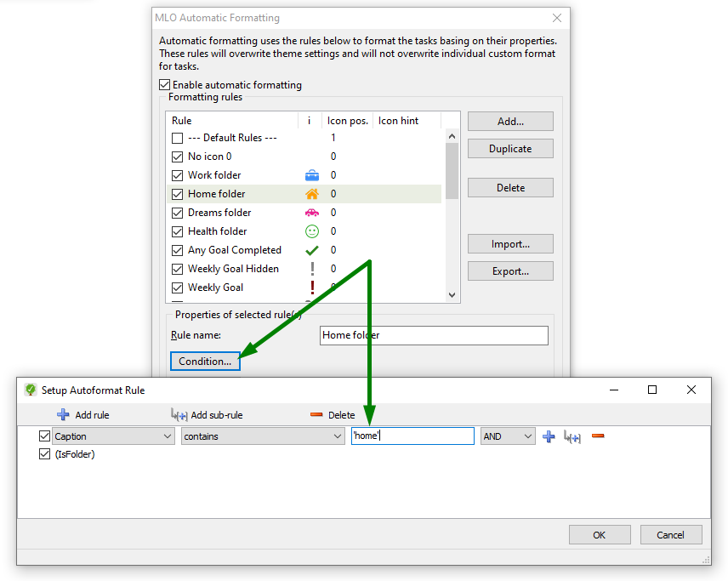The height and width of the screenshot is (581, 728).
Task: Uncheck the Home folder rule checkbox
Action: [x=178, y=194]
